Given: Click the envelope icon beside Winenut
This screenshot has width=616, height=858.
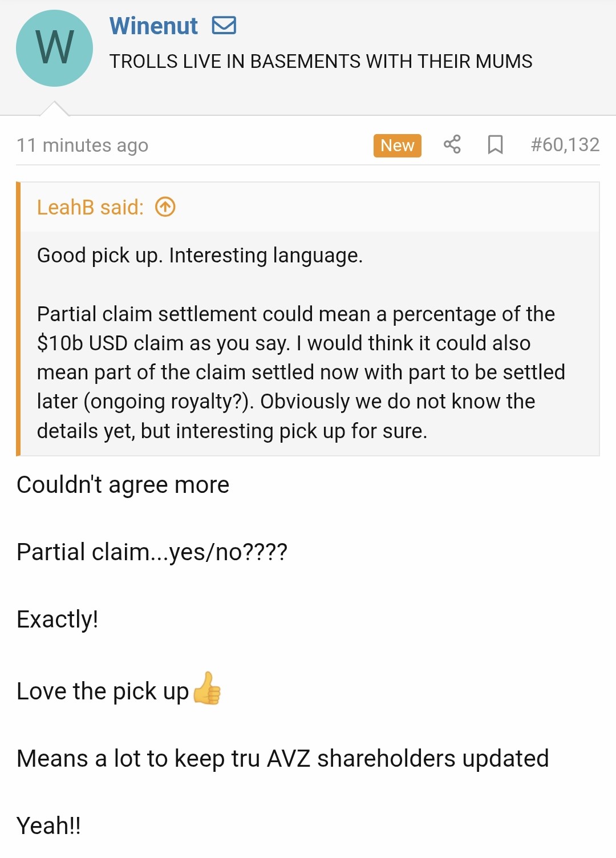Looking at the screenshot, I should (224, 26).
